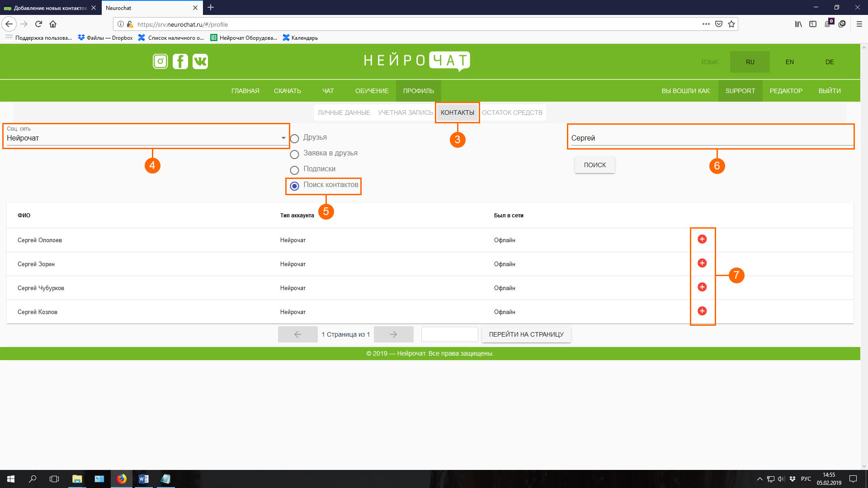Open the Нейрочат Оборудова... bookmark
Image resolution: width=868 pixels, height=488 pixels.
[x=244, y=38]
